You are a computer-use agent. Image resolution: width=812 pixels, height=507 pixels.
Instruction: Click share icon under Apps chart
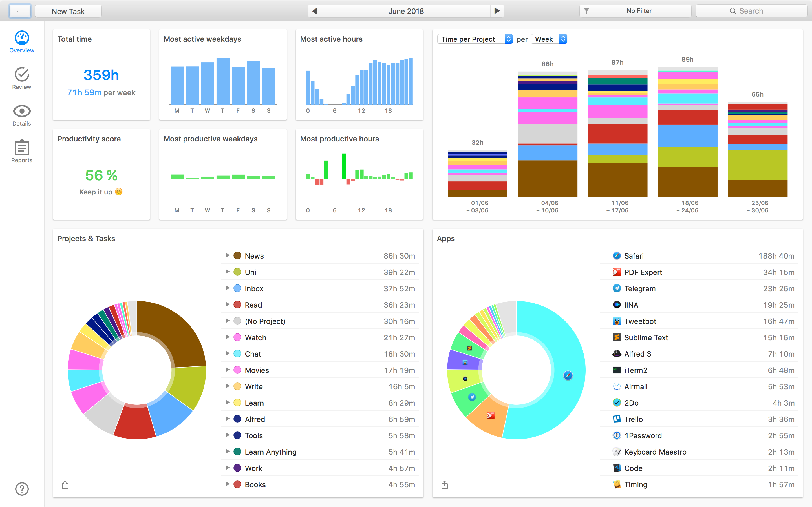(445, 485)
